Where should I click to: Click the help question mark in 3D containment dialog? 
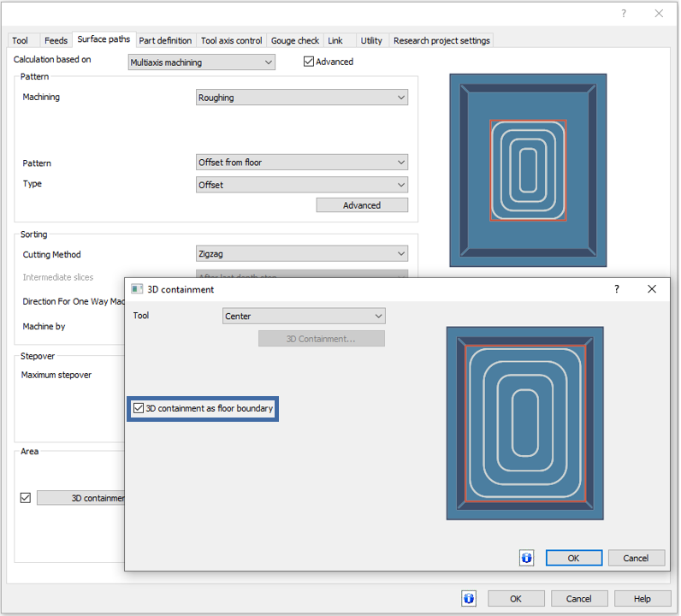pos(617,289)
